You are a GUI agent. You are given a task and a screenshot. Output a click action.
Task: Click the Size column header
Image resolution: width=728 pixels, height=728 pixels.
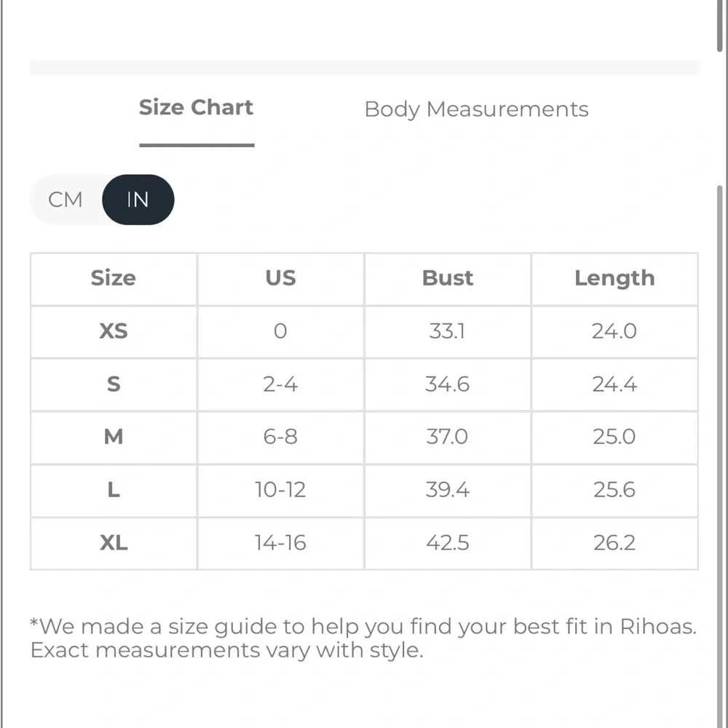(x=114, y=278)
